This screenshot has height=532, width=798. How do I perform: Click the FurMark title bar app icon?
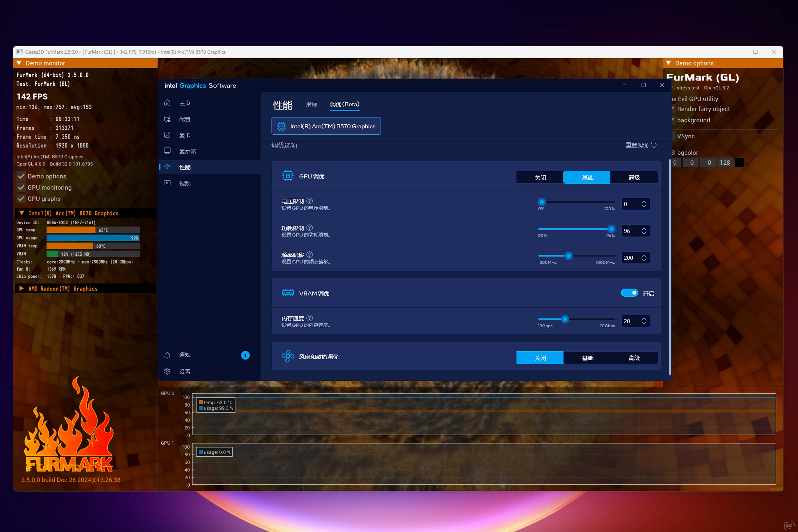click(x=19, y=52)
